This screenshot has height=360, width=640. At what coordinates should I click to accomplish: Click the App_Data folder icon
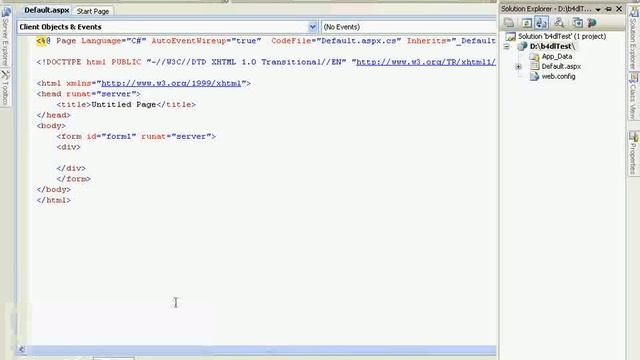534,56
